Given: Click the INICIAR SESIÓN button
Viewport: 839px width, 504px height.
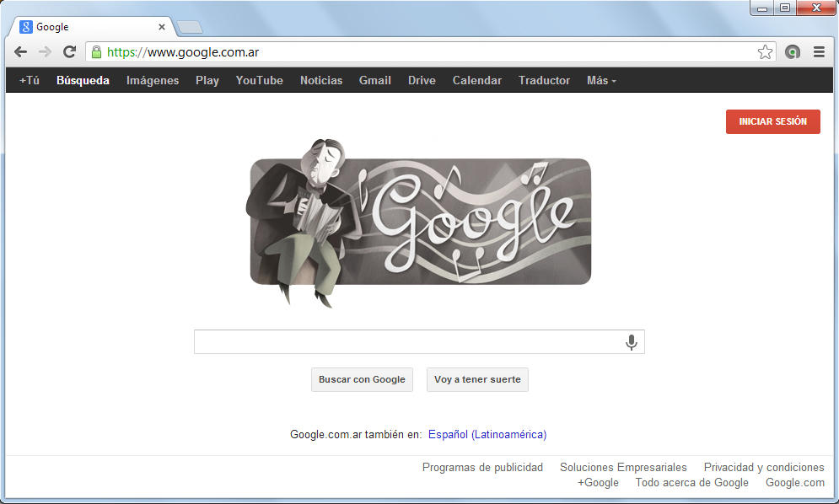Looking at the screenshot, I should (x=772, y=121).
